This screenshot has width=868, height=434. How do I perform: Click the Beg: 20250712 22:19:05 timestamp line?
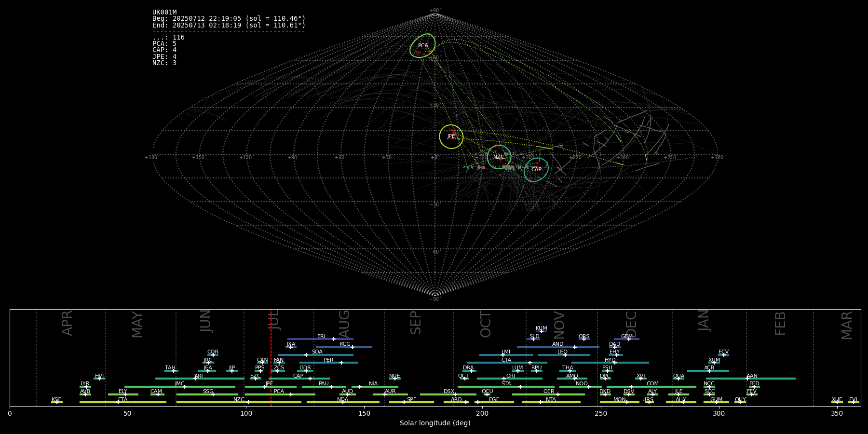click(x=229, y=19)
